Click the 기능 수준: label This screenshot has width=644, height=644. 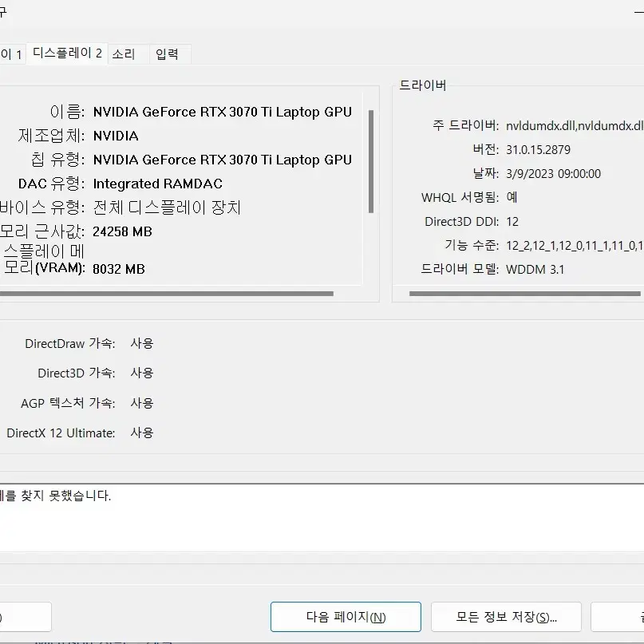(x=472, y=246)
